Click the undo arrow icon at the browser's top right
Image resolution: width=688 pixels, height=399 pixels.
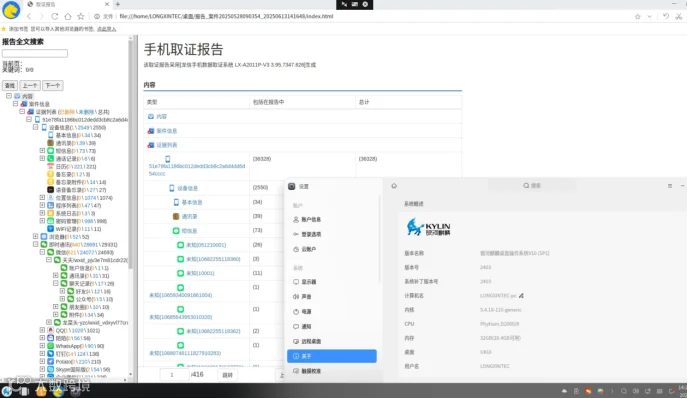pos(666,16)
